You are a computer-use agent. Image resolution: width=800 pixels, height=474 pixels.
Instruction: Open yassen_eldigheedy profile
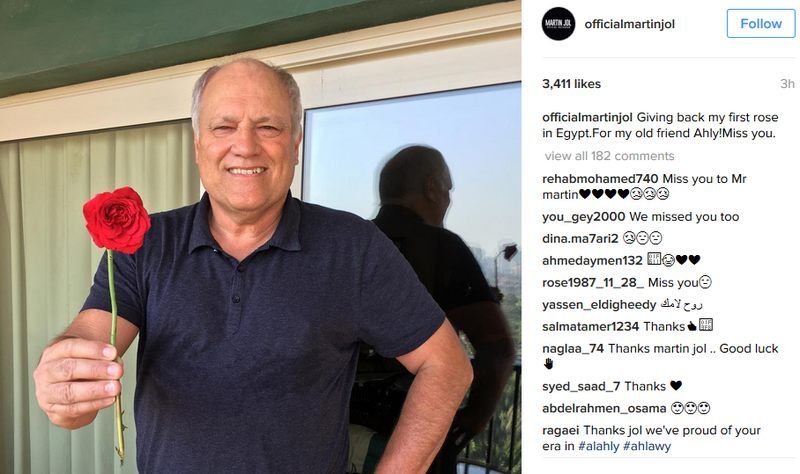(x=599, y=305)
